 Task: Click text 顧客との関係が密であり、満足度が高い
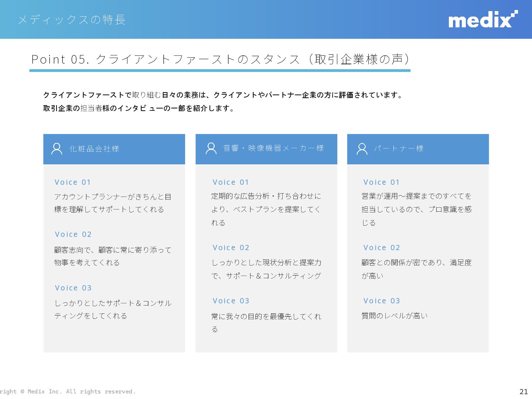click(x=417, y=269)
